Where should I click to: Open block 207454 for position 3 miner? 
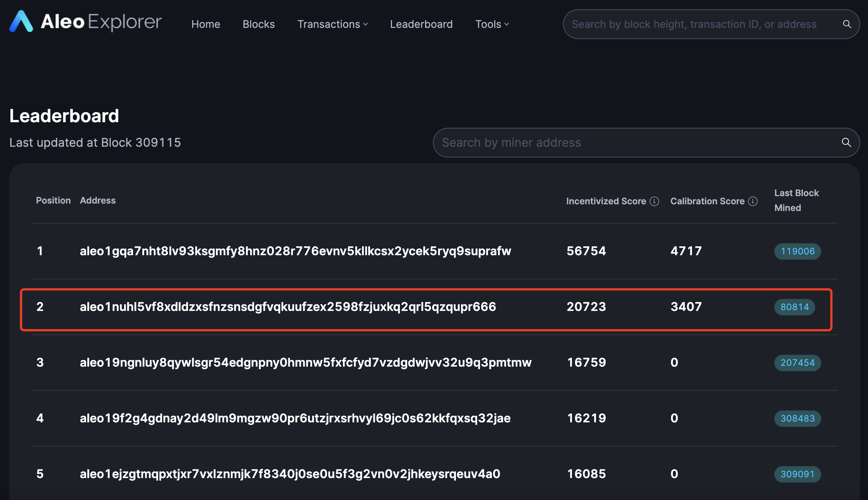coord(797,363)
